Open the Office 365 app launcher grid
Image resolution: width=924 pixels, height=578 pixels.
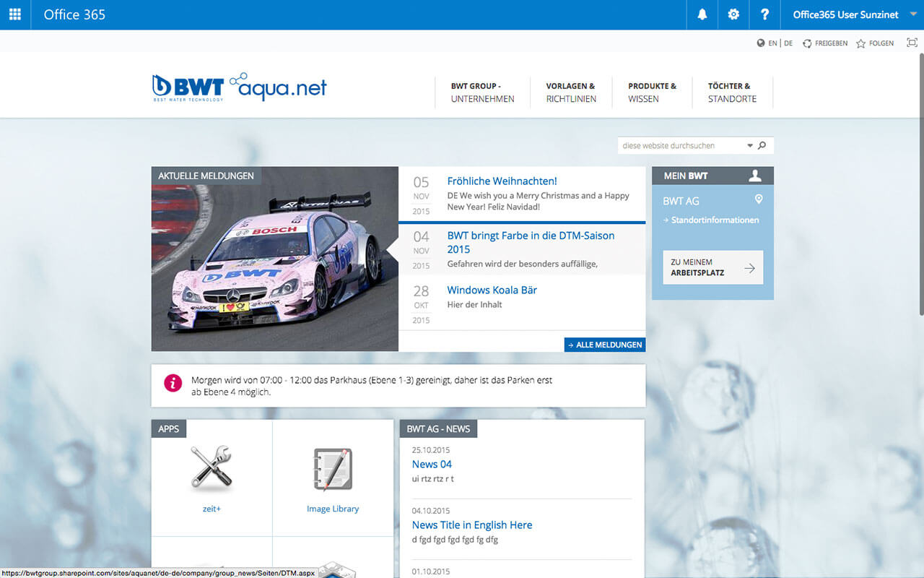point(15,14)
